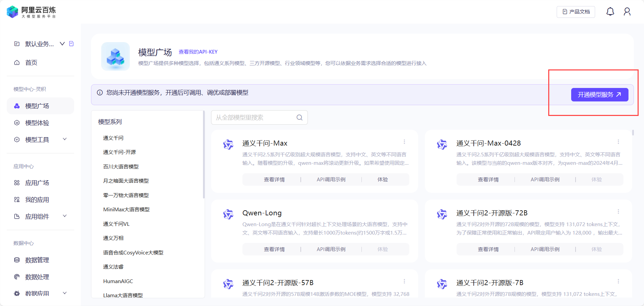The image size is (644, 306).
Task: Click the 通义千问2-开源版-7B model logo
Action: [x=442, y=284]
